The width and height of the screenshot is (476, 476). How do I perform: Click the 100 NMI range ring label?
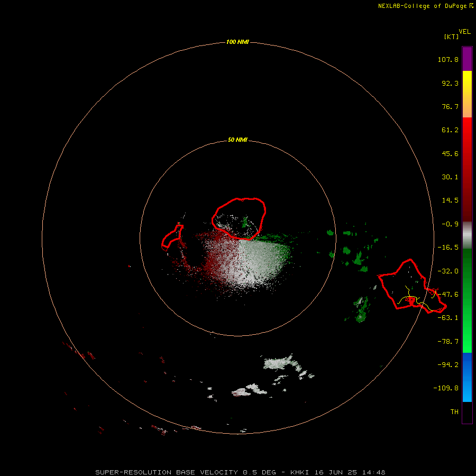237,42
